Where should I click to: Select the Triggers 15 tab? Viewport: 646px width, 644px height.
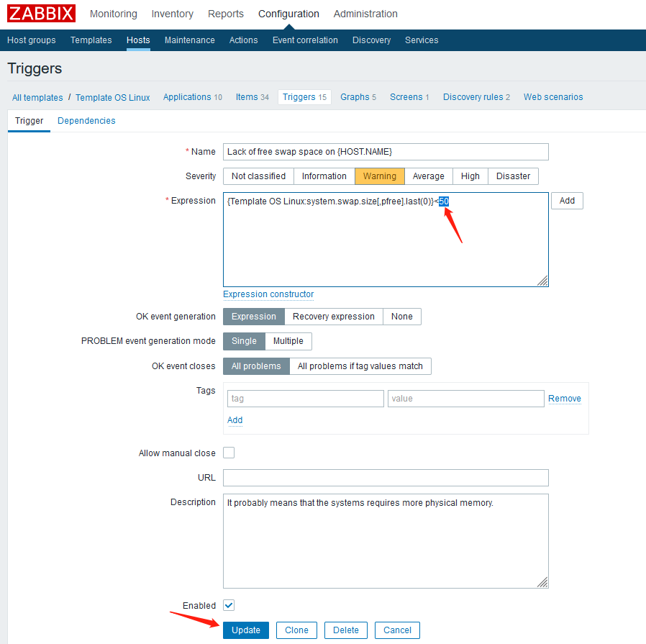click(304, 97)
